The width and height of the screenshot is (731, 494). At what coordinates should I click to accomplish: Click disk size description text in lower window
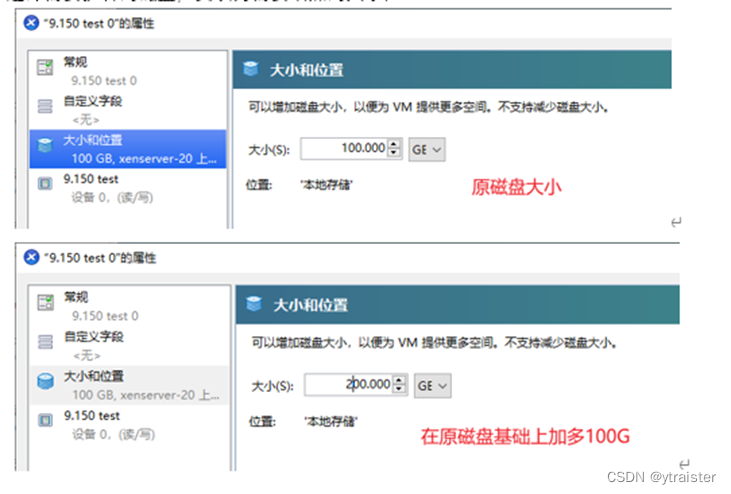434,343
